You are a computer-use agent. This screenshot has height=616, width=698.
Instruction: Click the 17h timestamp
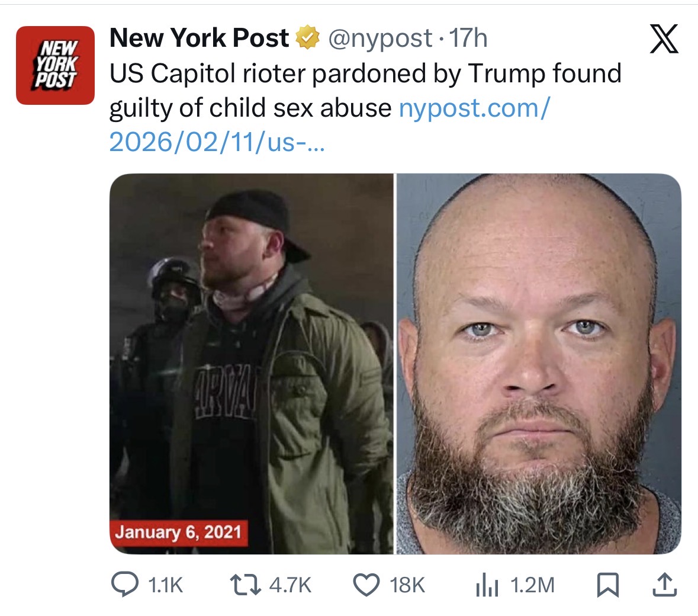click(468, 38)
